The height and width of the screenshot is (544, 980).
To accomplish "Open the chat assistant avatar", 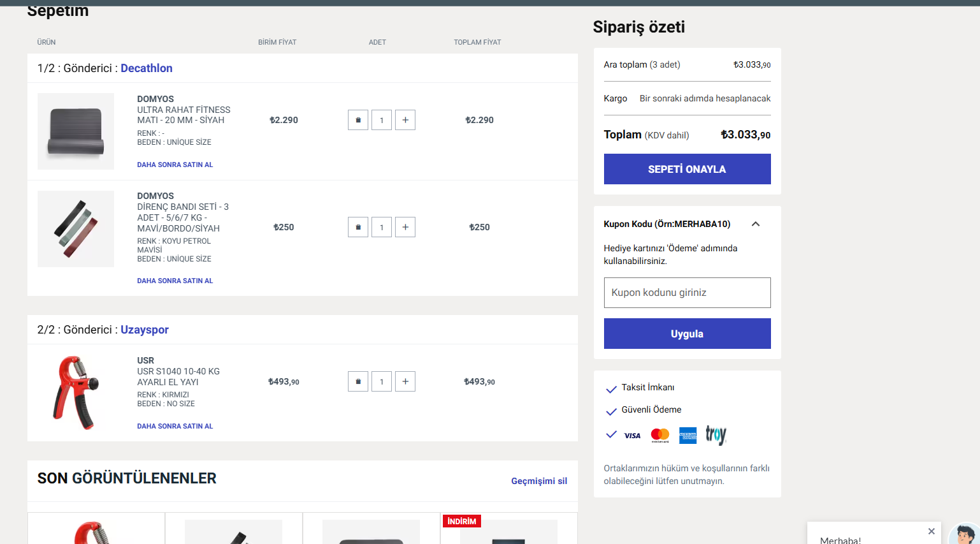I will 965,534.
